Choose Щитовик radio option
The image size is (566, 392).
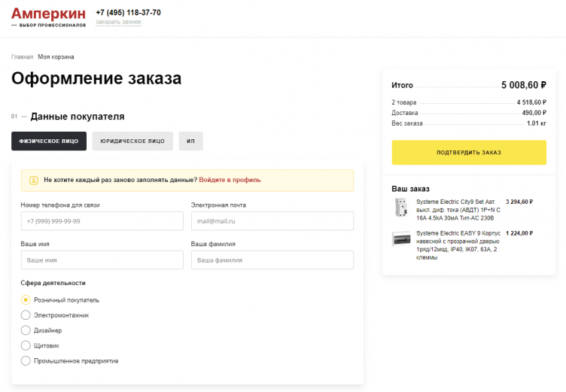tap(26, 345)
